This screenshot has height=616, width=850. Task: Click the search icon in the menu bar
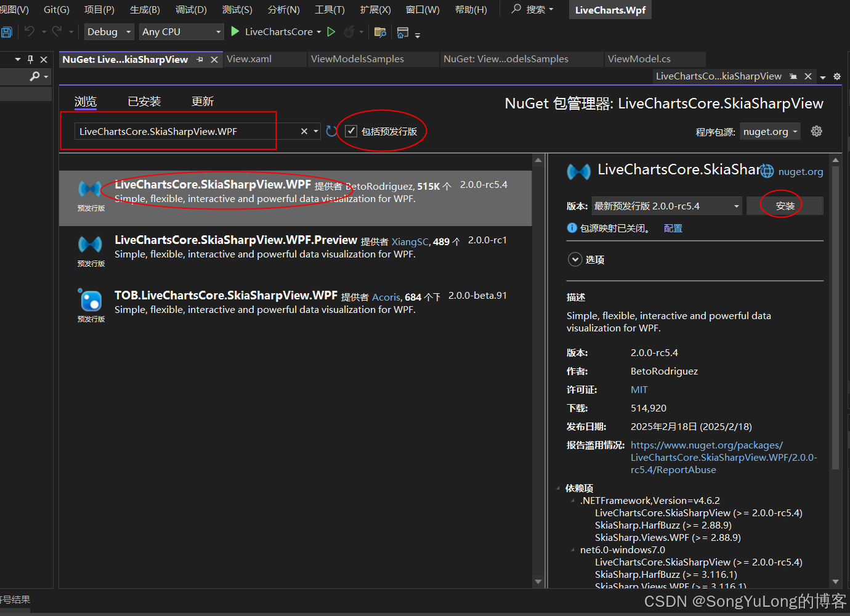coord(516,9)
